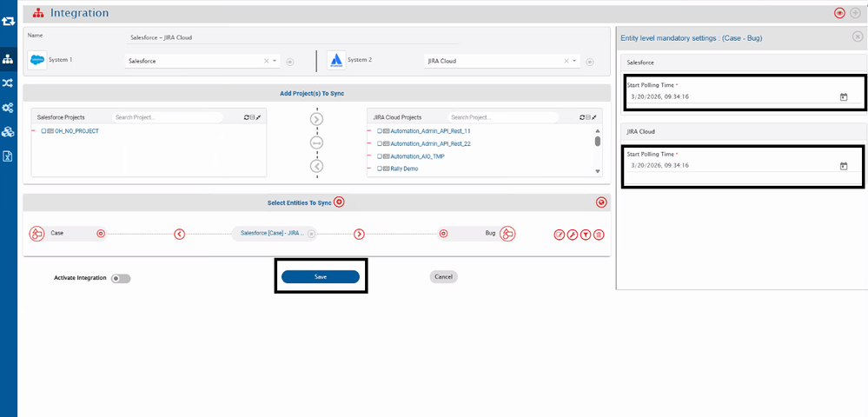Click the Salesforce [Case] - JIRA mapping label

pyautogui.click(x=272, y=234)
